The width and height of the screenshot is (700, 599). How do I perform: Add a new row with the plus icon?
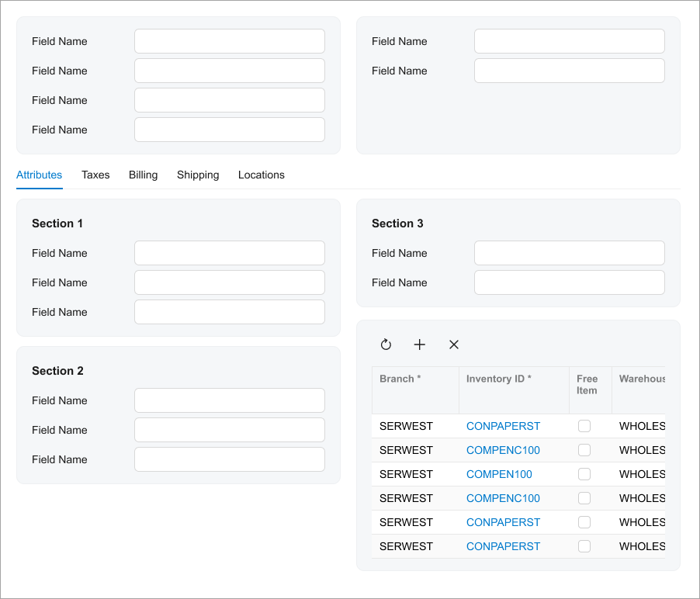pyautogui.click(x=420, y=345)
